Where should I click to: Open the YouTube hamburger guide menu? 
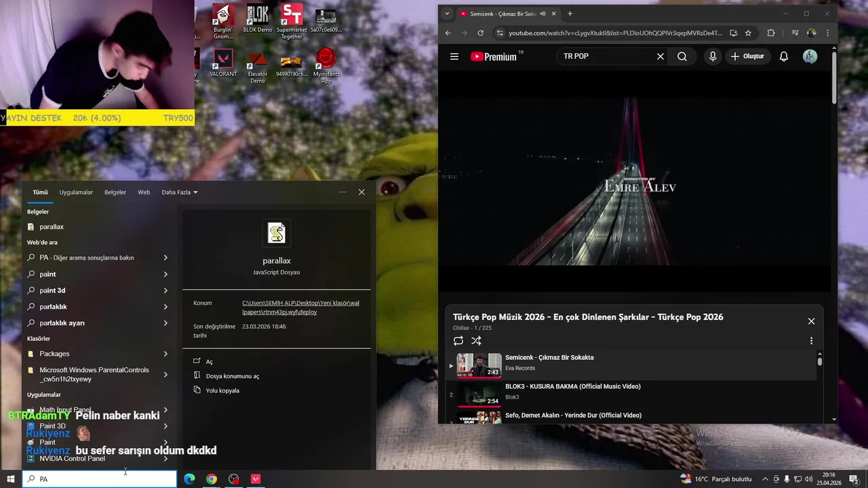pos(454,57)
